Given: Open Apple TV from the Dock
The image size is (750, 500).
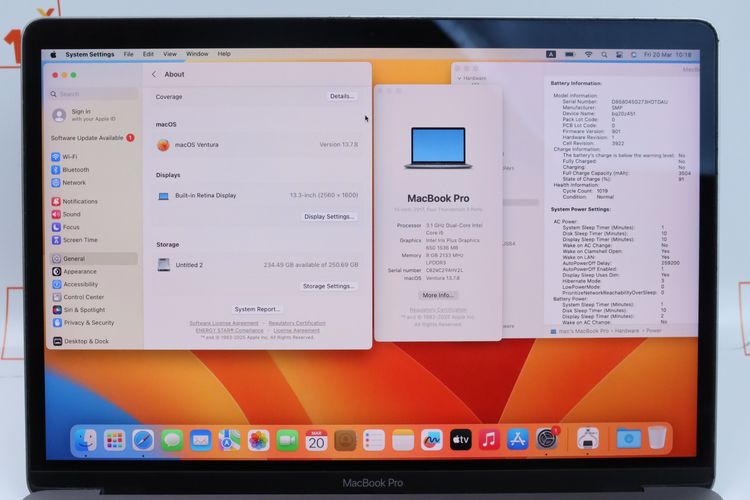Looking at the screenshot, I should tap(460, 440).
